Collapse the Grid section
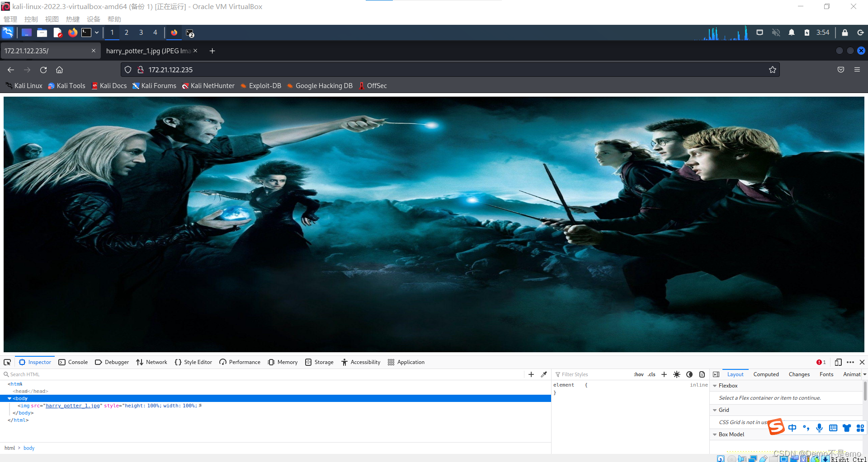868x462 pixels. [x=715, y=410]
